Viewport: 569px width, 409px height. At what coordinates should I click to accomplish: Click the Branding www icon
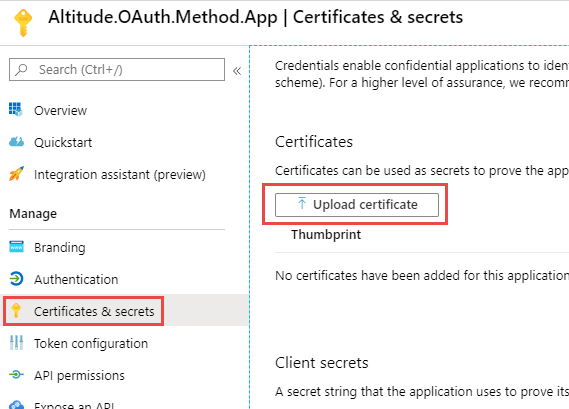coord(16,247)
